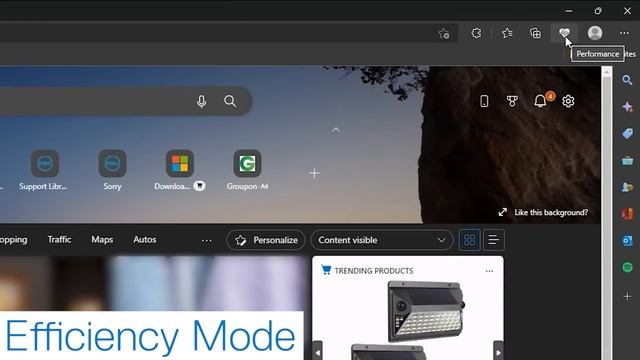Screen dimensions: 640x360
Task: Open the Autos feed tab
Action: [x=144, y=240]
